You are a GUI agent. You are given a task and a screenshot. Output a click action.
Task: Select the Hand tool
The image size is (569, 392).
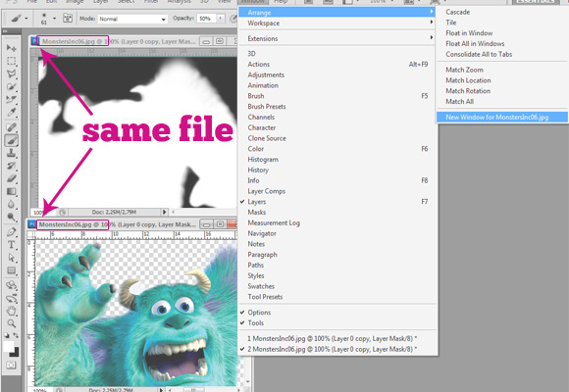(11, 311)
